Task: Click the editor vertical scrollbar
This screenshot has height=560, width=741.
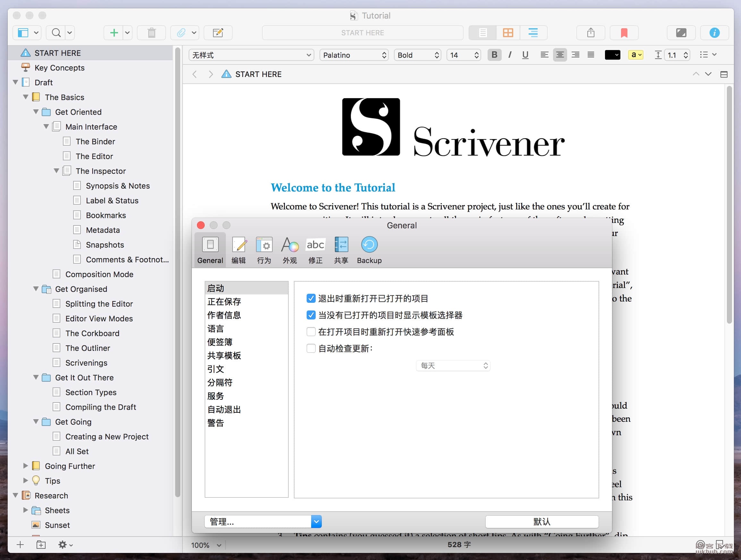Action: click(x=729, y=205)
